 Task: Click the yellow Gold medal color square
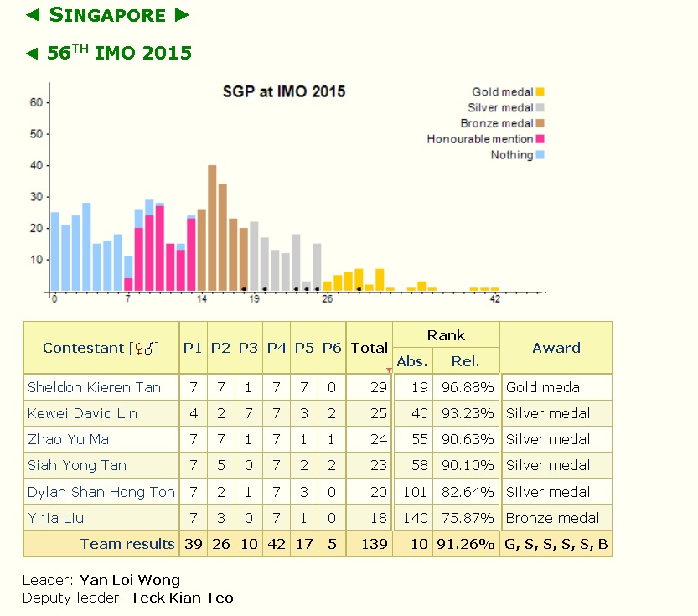click(538, 91)
